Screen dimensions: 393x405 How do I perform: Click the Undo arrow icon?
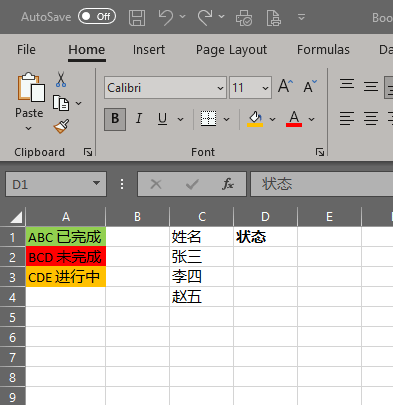coord(166,17)
